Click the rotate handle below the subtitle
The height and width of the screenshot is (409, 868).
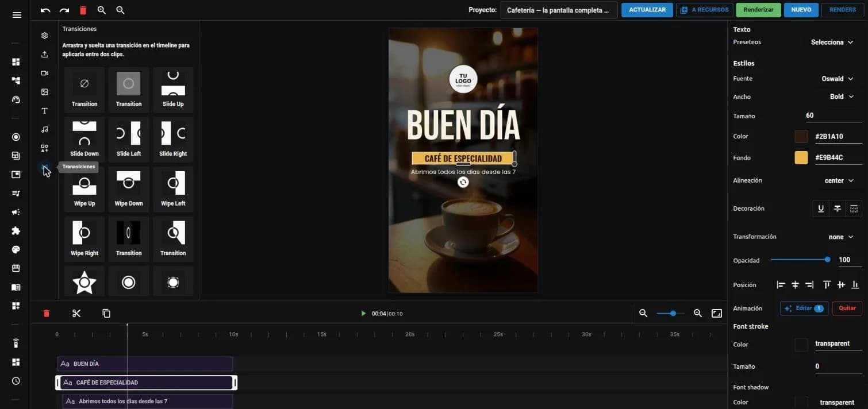pos(463,182)
